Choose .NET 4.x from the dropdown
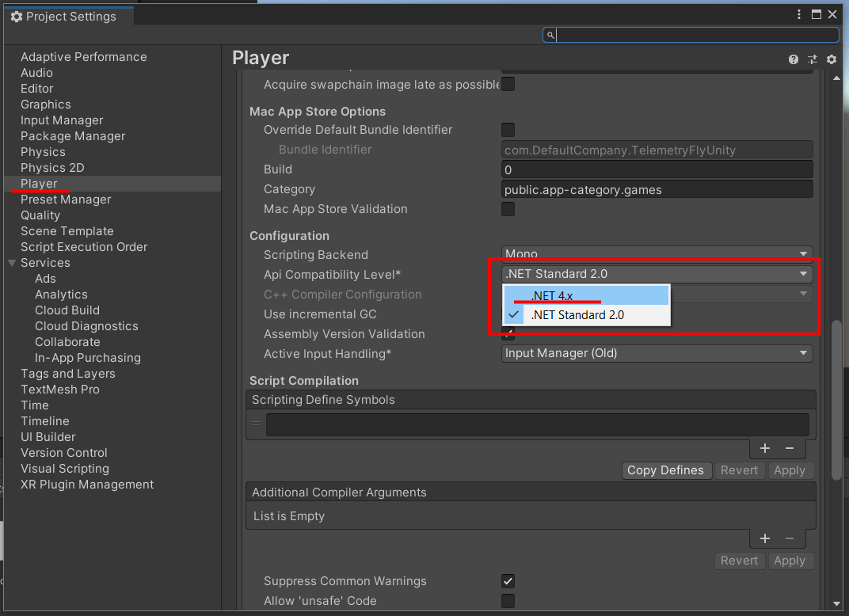This screenshot has height=616, width=849. [x=586, y=295]
